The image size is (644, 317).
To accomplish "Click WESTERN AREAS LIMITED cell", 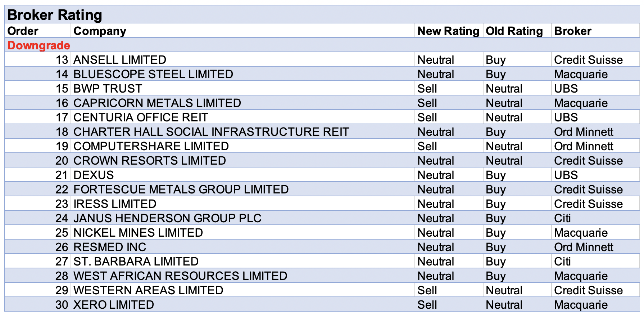I will 148,290.
